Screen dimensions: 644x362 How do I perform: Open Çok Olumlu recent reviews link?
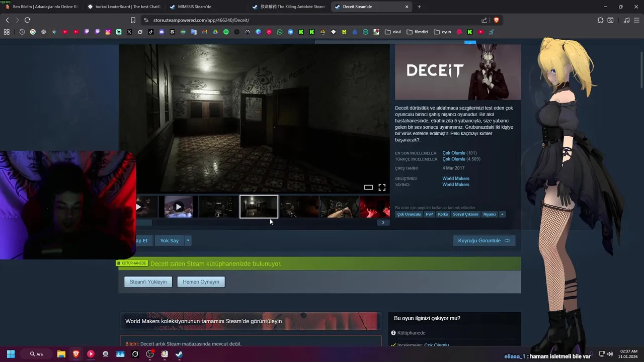(x=454, y=153)
